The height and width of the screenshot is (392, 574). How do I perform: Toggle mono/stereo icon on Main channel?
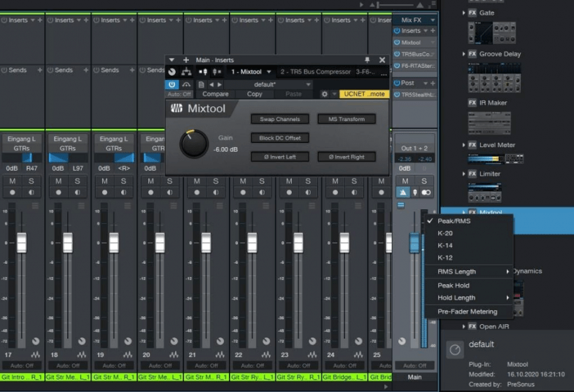[426, 192]
